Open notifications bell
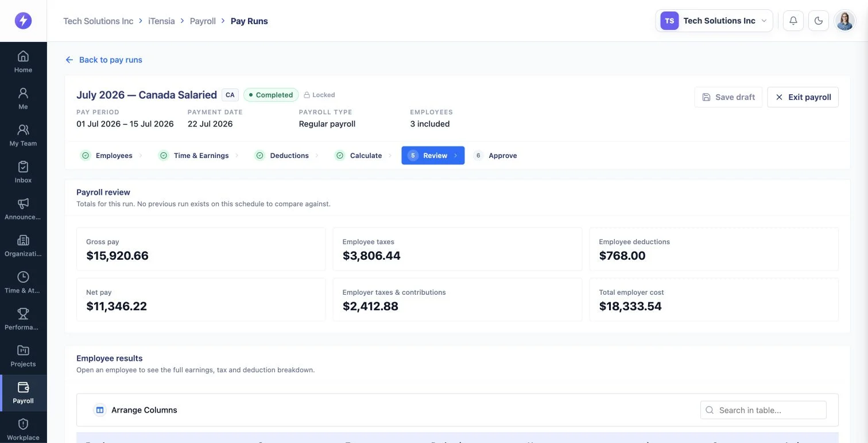The image size is (868, 443). [x=793, y=21]
